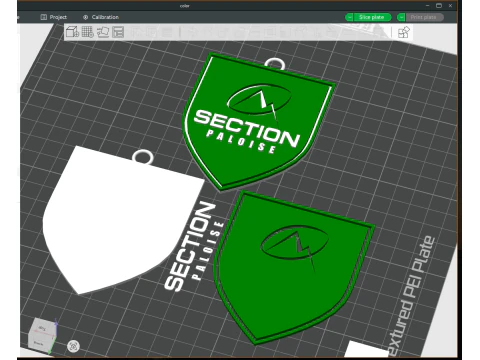Click the Arrange all objects icon

[118, 32]
